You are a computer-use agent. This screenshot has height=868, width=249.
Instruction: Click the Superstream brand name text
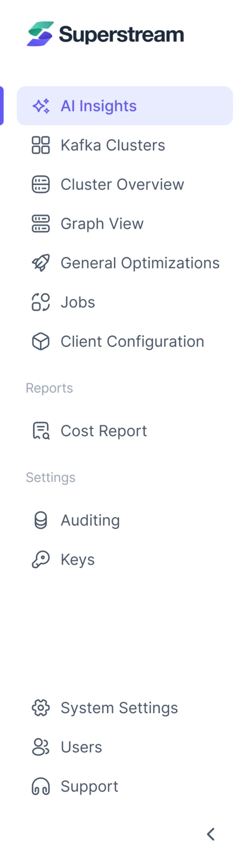pos(121,34)
